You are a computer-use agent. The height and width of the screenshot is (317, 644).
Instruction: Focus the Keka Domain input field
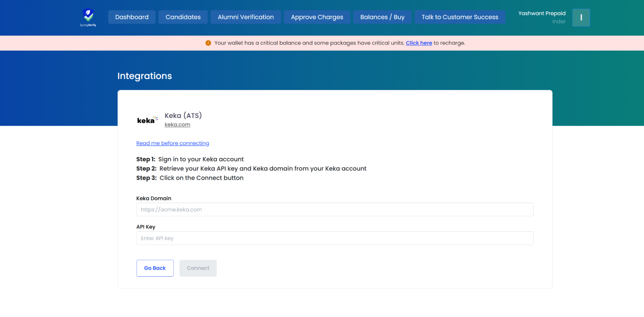click(334, 210)
